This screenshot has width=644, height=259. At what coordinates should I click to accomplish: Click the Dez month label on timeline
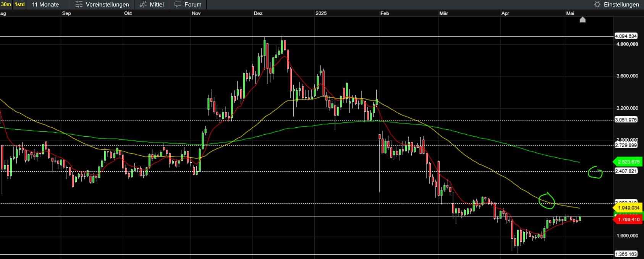pyautogui.click(x=258, y=13)
